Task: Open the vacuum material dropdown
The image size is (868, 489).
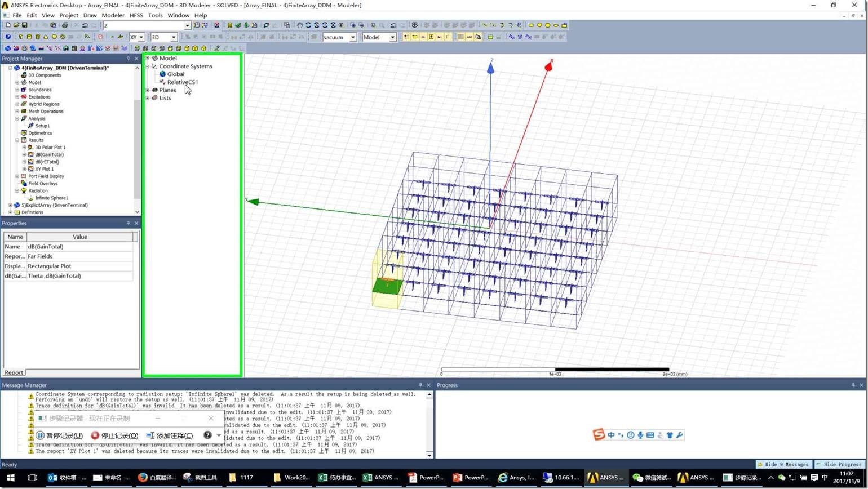Action: click(353, 38)
